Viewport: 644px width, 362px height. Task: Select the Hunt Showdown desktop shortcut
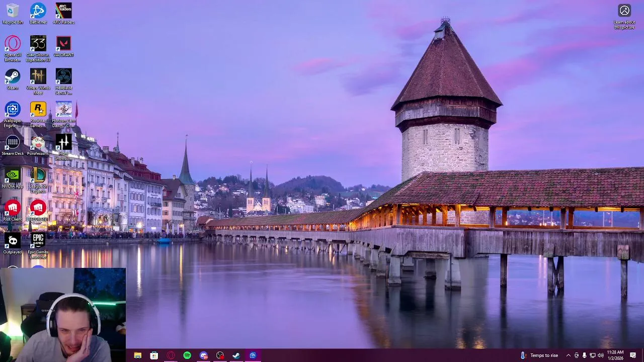63,147
